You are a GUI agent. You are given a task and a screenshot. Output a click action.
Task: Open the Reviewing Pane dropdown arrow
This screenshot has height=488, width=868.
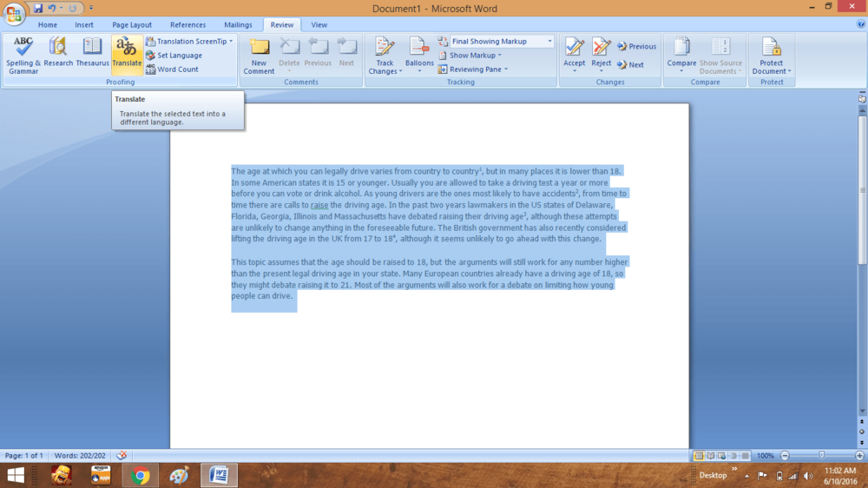tap(506, 69)
